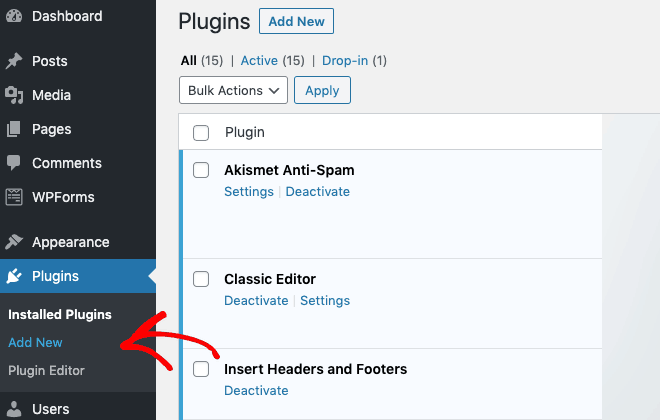Open Akismet Anti-Spam Settings link
The width and height of the screenshot is (660, 420).
pyautogui.click(x=249, y=191)
